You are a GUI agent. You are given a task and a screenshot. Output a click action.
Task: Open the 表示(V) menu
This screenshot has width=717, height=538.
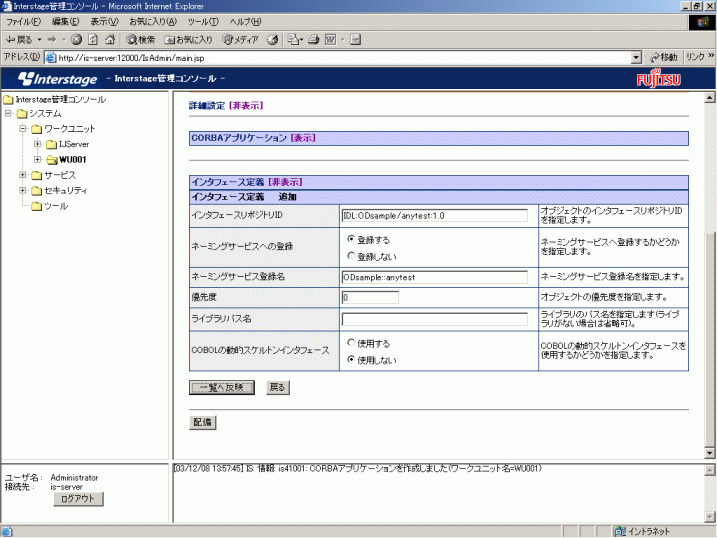[x=104, y=21]
